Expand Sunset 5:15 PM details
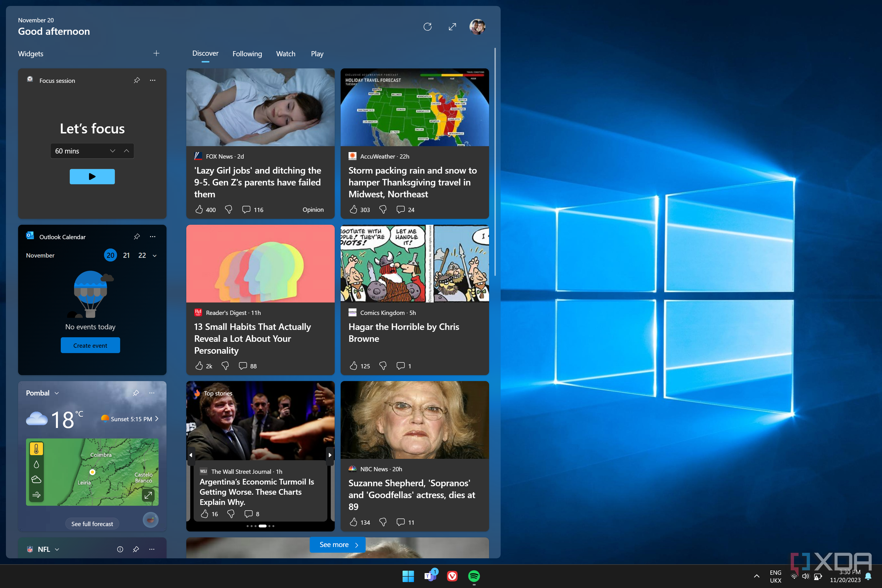This screenshot has height=588, width=882. 157,419
